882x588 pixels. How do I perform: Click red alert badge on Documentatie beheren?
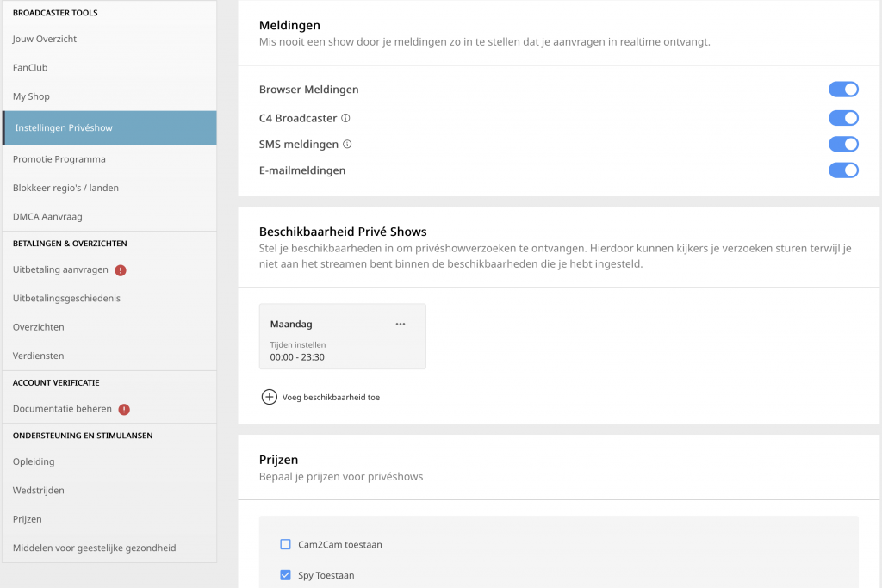[x=124, y=410]
